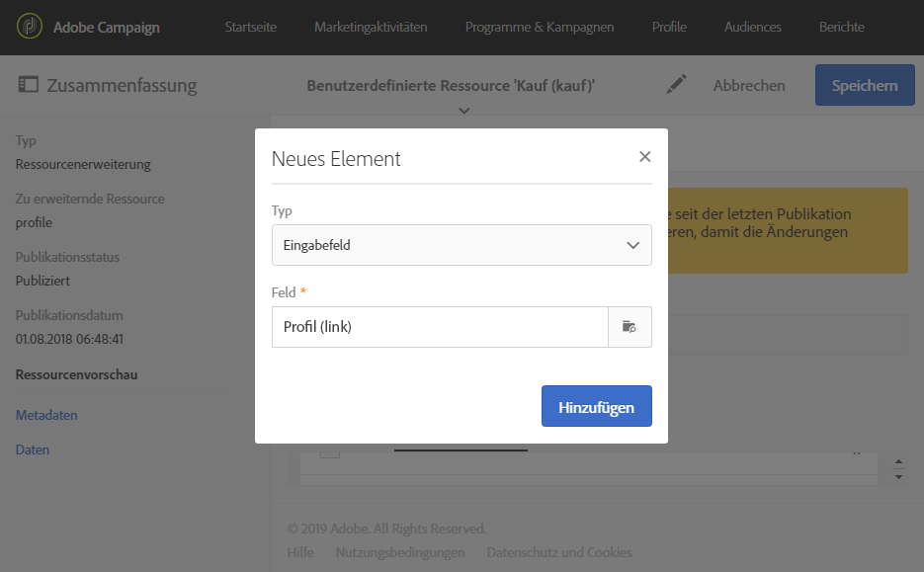Viewport: 924px width, 572px height.
Task: Navigate to Profile menu
Action: point(669,27)
